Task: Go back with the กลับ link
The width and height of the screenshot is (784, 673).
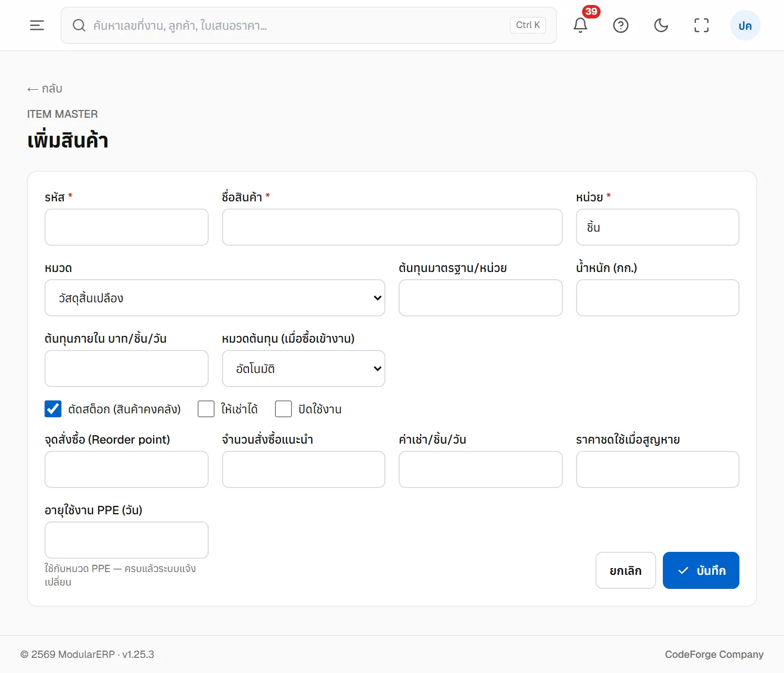Action: point(45,89)
